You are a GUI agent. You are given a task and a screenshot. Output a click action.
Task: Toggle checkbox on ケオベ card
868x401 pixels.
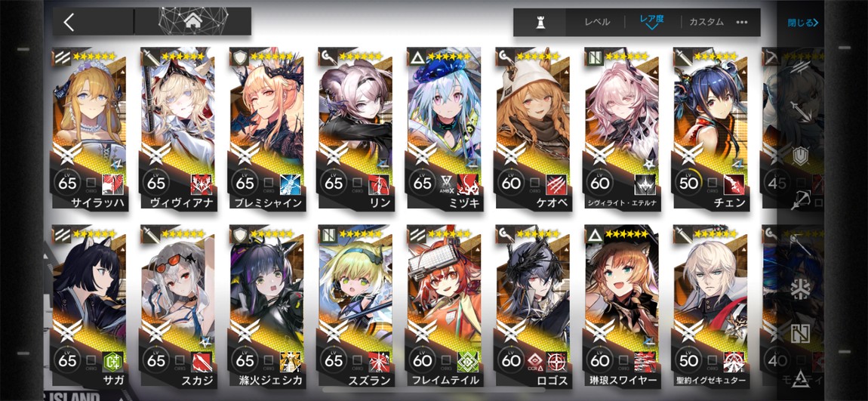click(x=535, y=182)
